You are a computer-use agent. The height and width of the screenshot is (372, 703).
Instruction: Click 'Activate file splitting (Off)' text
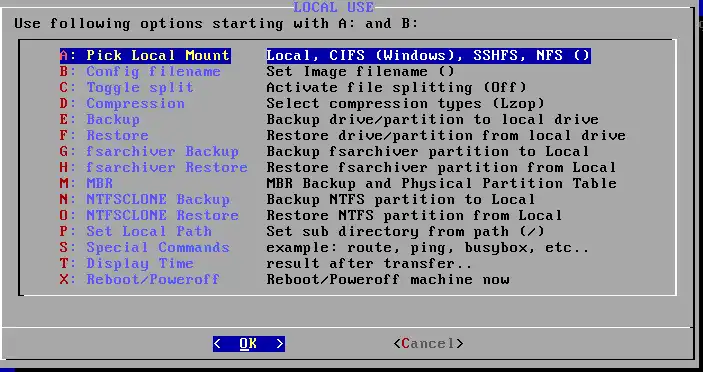point(396,87)
